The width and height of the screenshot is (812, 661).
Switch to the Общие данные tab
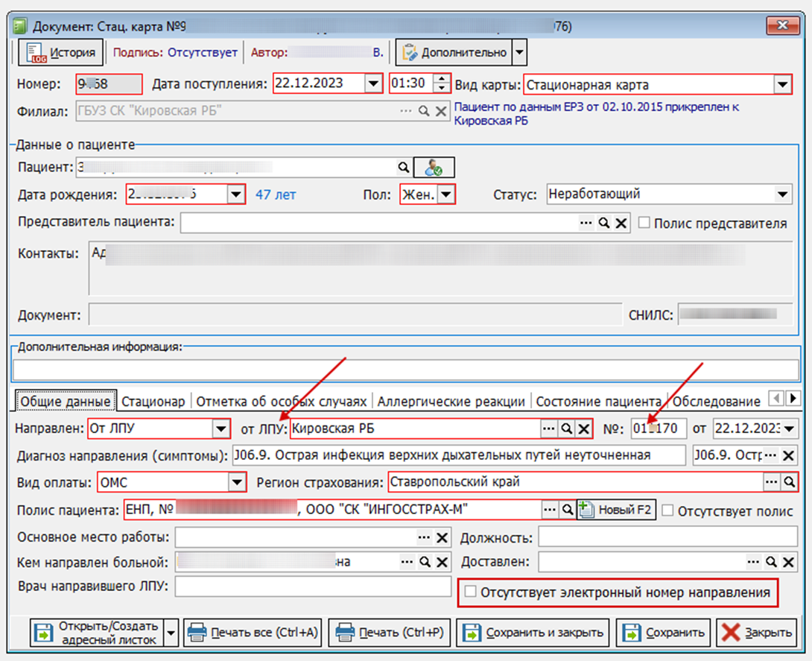click(x=66, y=402)
